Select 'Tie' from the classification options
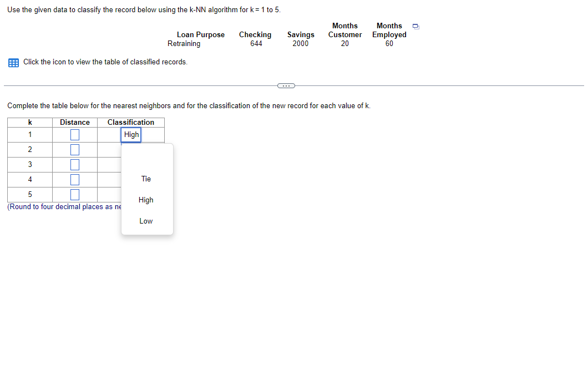 click(146, 179)
